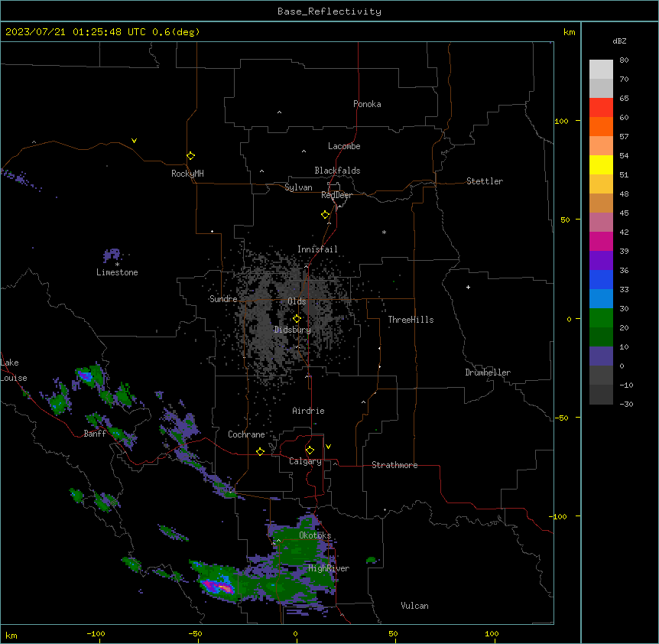Image resolution: width=659 pixels, height=644 pixels.
Task: Click the Sylvan town label
Action: 298,187
